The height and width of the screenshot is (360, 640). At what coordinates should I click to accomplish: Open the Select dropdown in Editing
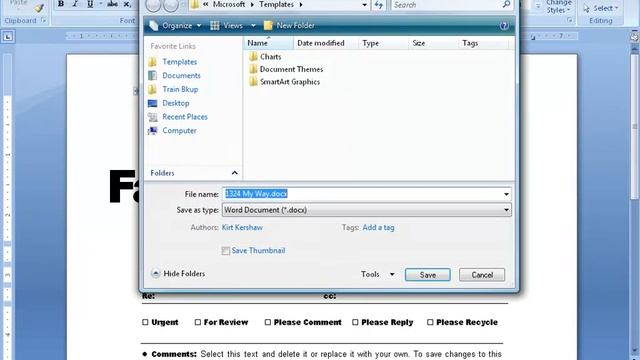[600, 8]
